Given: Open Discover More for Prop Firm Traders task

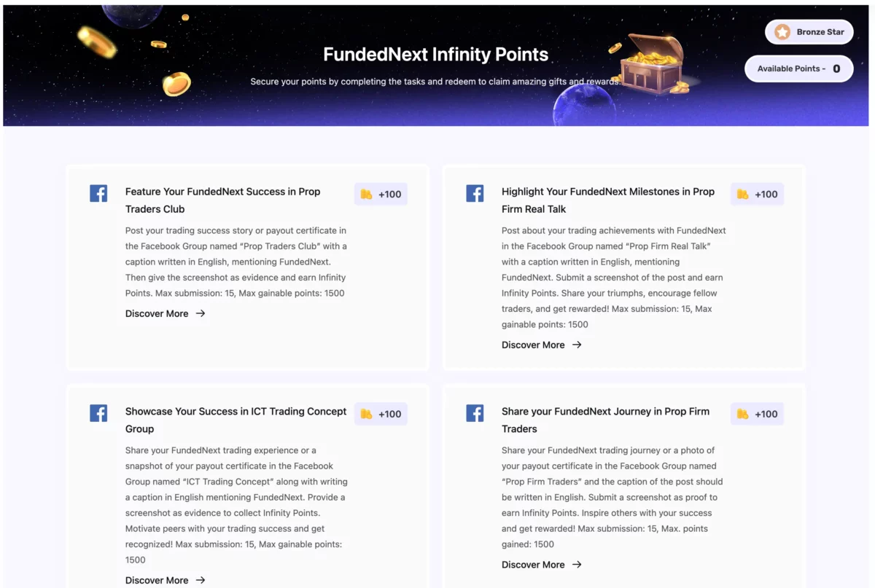Looking at the screenshot, I should click(533, 565).
